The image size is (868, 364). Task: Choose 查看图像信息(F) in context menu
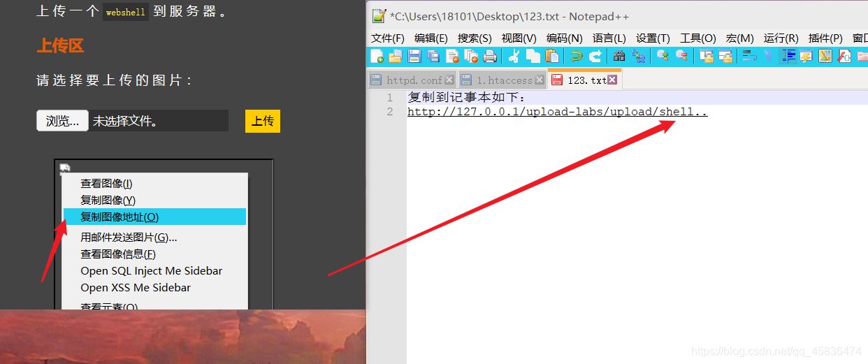(154, 254)
